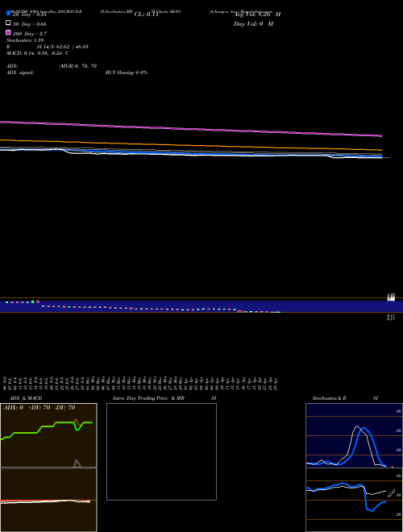Click the 'Stochastics: 1.38' reading
Viewport: 403px width, 532px height.
pyautogui.click(x=25, y=40)
